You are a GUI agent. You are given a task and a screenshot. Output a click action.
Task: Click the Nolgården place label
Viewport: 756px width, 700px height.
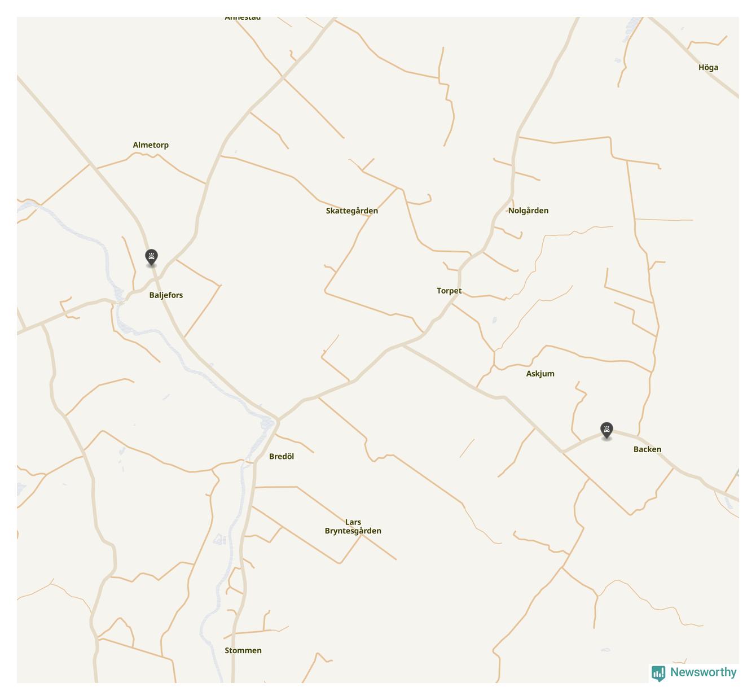pyautogui.click(x=528, y=211)
